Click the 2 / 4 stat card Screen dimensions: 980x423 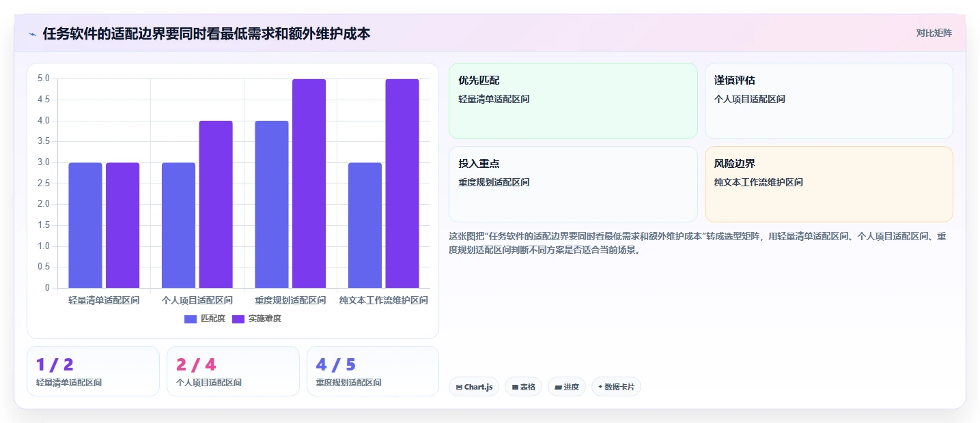click(x=233, y=371)
